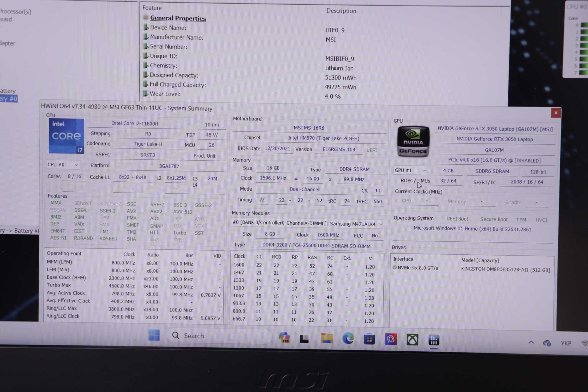The height and width of the screenshot is (392, 588).
Task: Click the E16R6IMS.10B BIOS version
Action: click(x=339, y=149)
